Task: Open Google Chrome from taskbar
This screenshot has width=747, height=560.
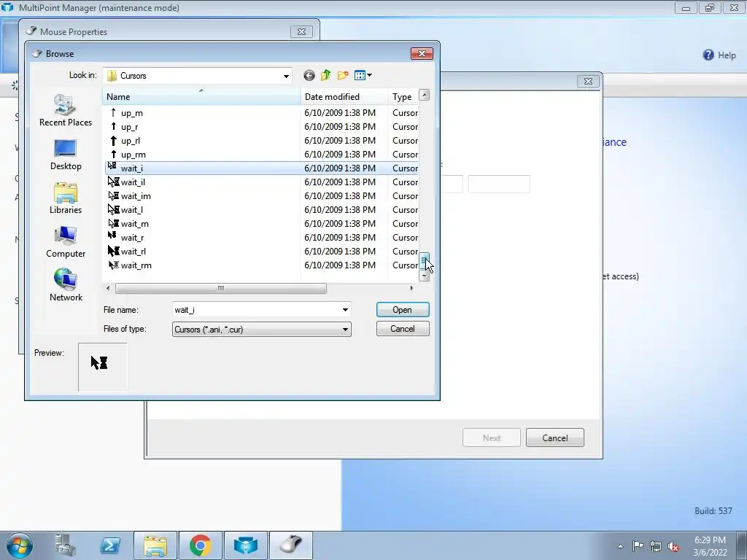Action: [200, 545]
